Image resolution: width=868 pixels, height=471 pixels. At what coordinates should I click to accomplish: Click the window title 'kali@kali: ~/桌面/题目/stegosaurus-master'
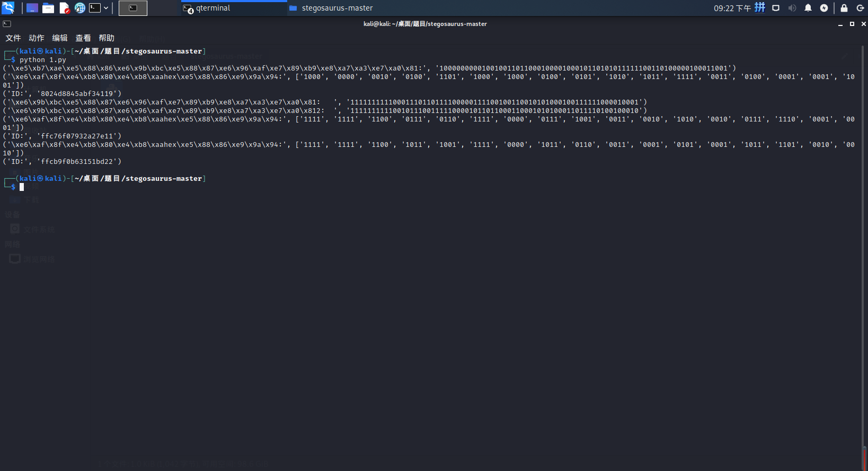tap(425, 24)
